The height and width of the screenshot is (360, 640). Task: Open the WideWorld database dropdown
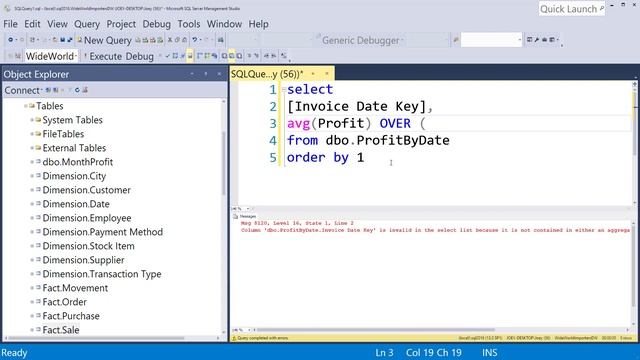pyautogui.click(x=51, y=56)
